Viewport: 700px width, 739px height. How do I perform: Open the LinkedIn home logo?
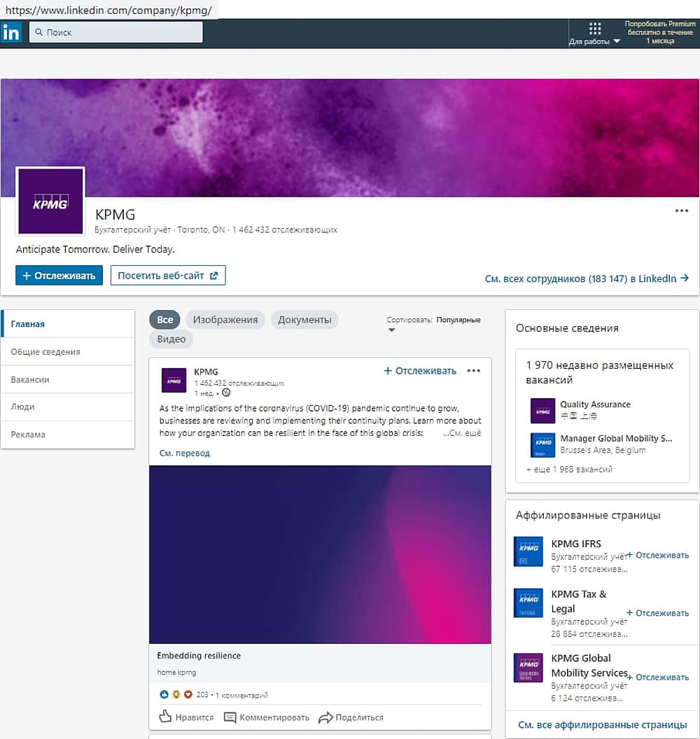(x=10, y=32)
